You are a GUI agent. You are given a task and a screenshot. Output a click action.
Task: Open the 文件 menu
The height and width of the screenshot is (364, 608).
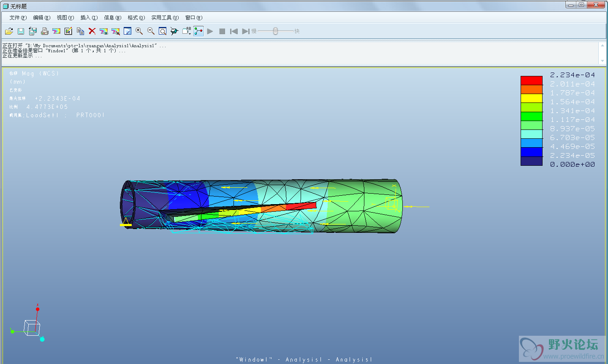(x=18, y=18)
